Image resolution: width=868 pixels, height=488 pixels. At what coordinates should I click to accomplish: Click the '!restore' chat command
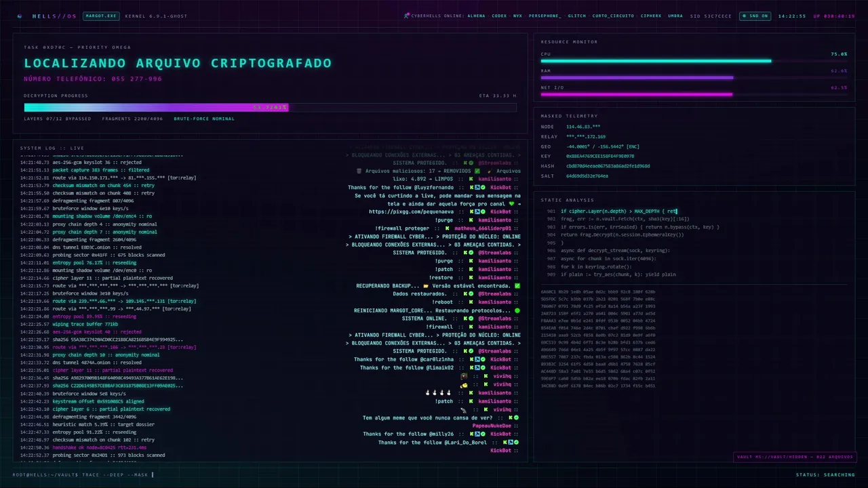(x=441, y=277)
